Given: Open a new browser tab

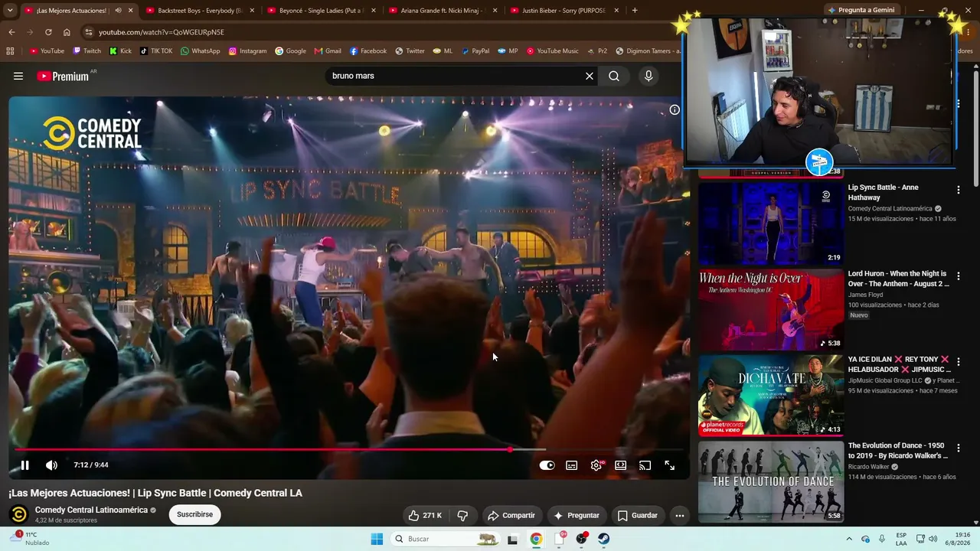Looking at the screenshot, I should pyautogui.click(x=635, y=11).
